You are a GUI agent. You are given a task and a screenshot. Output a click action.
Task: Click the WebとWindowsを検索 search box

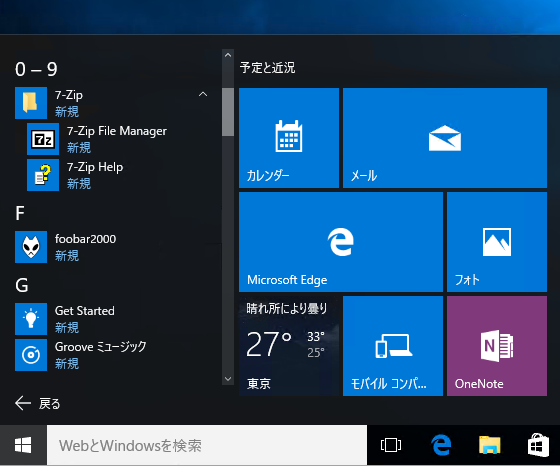coord(207,445)
